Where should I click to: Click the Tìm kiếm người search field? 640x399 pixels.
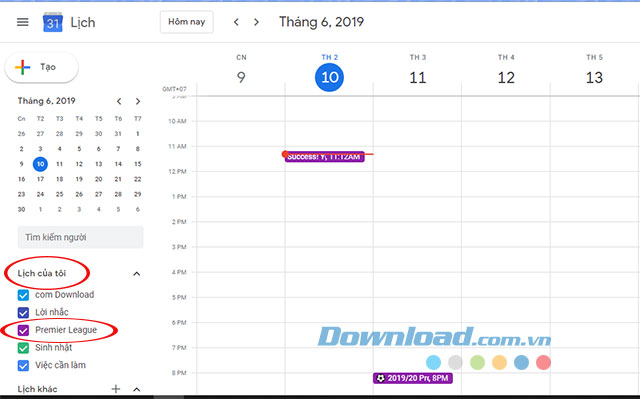[x=80, y=237]
